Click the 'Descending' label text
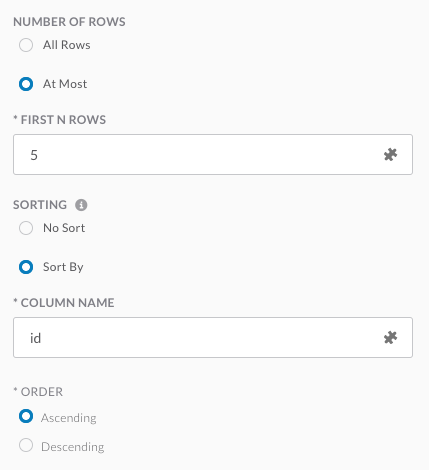Screen dimensions: 429x470 click(73, 447)
